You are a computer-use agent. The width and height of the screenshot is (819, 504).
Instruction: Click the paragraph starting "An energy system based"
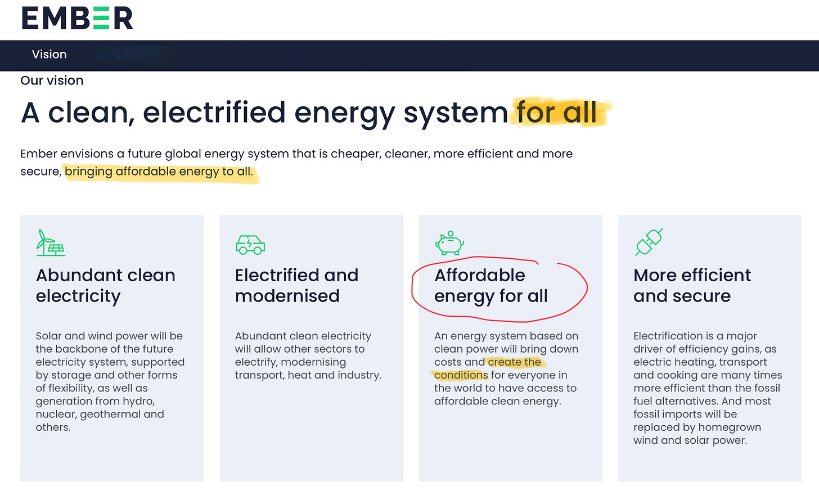click(x=506, y=368)
